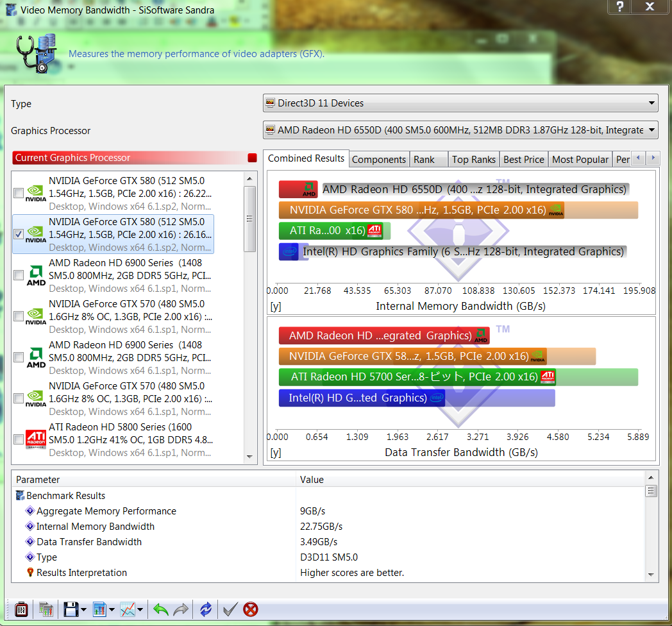Click the NVIDIA logo beside first GTX 580 entry
672x626 pixels.
(36, 193)
